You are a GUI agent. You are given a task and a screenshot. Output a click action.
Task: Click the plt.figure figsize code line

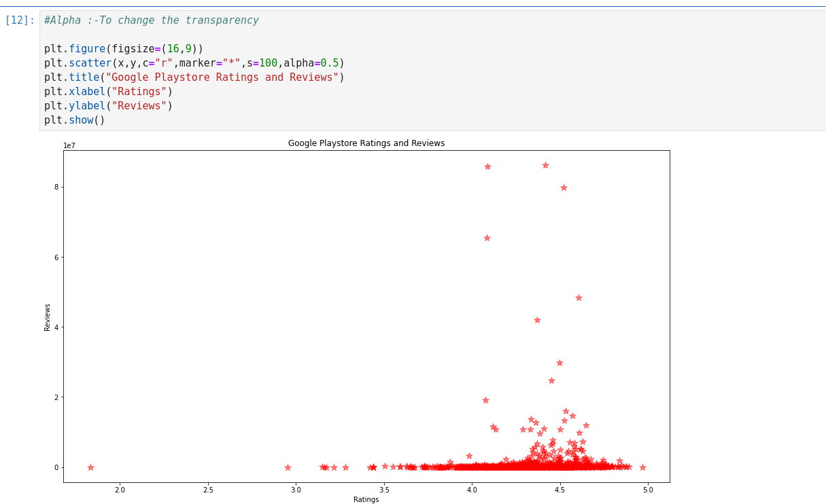pyautogui.click(x=124, y=49)
